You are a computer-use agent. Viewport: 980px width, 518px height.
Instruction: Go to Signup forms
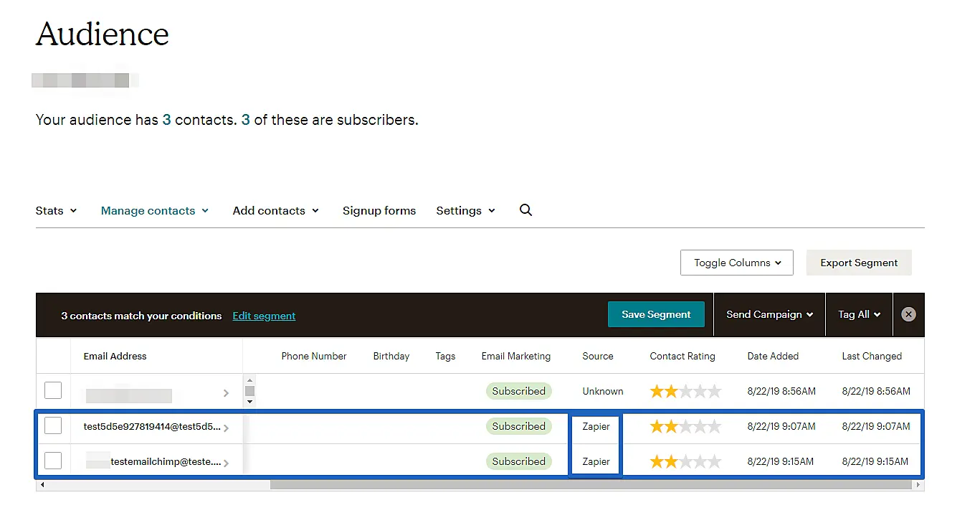pos(379,211)
